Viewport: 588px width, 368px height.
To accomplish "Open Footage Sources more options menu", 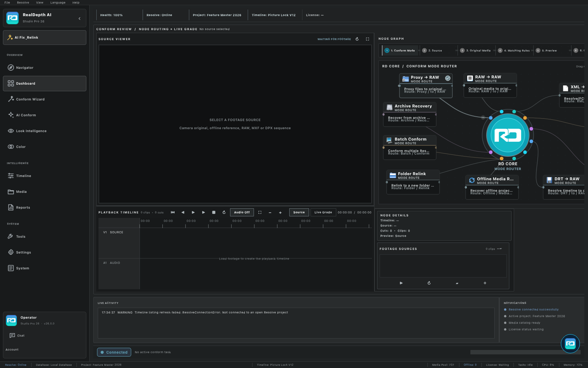I will (x=499, y=249).
